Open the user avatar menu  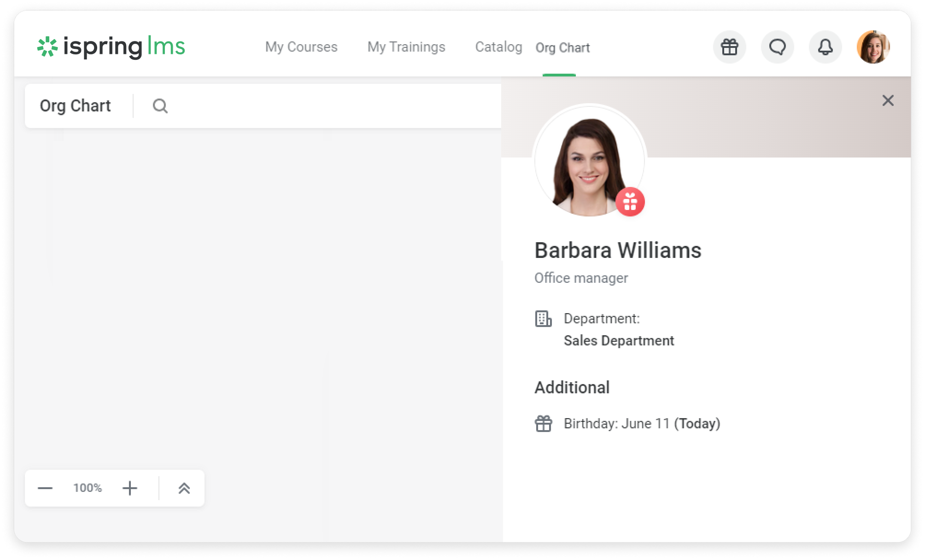pos(873,47)
